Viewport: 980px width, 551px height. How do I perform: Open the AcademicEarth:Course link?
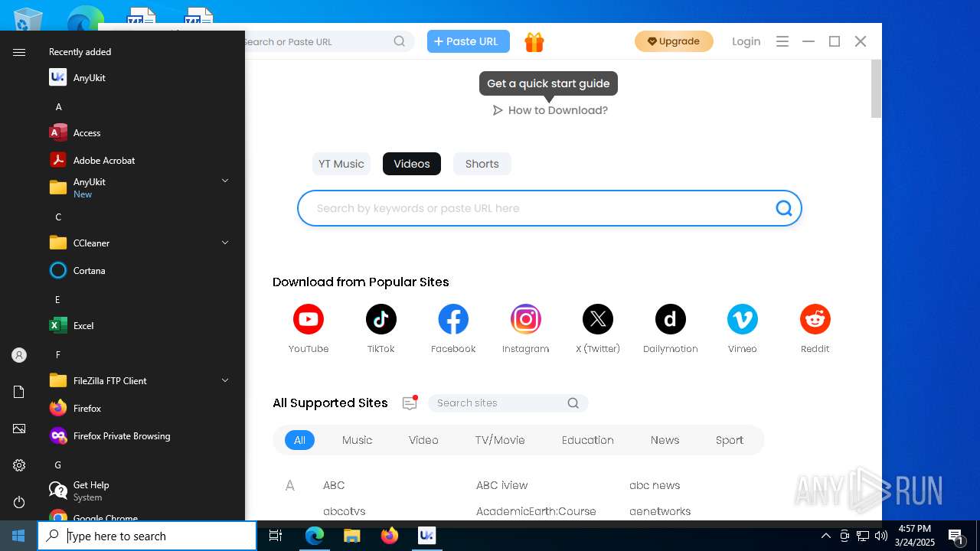[536, 511]
